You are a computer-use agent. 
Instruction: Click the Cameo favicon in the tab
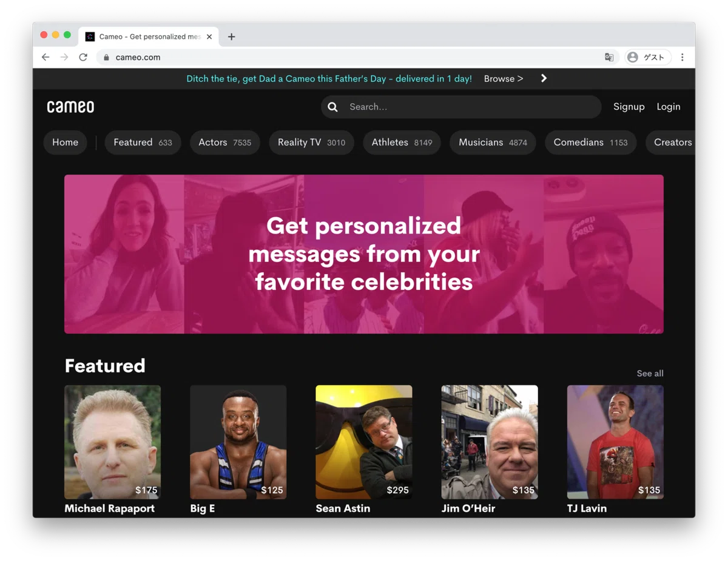(x=90, y=36)
